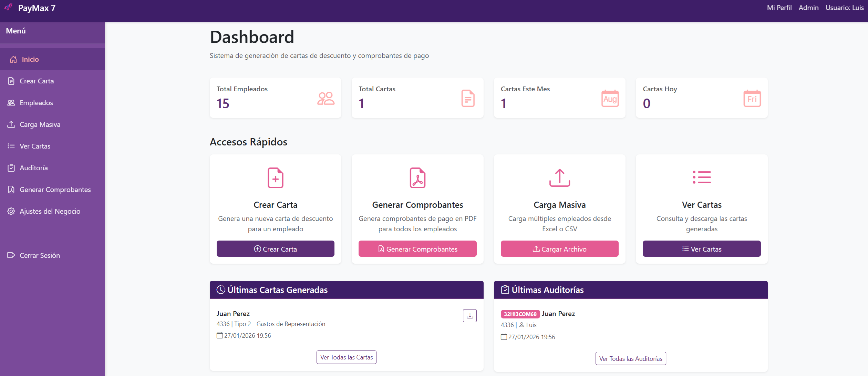Screen dimensions: 868x376
Task: Click the Fri calendar icon in Cartas Hoy
Action: (752, 99)
